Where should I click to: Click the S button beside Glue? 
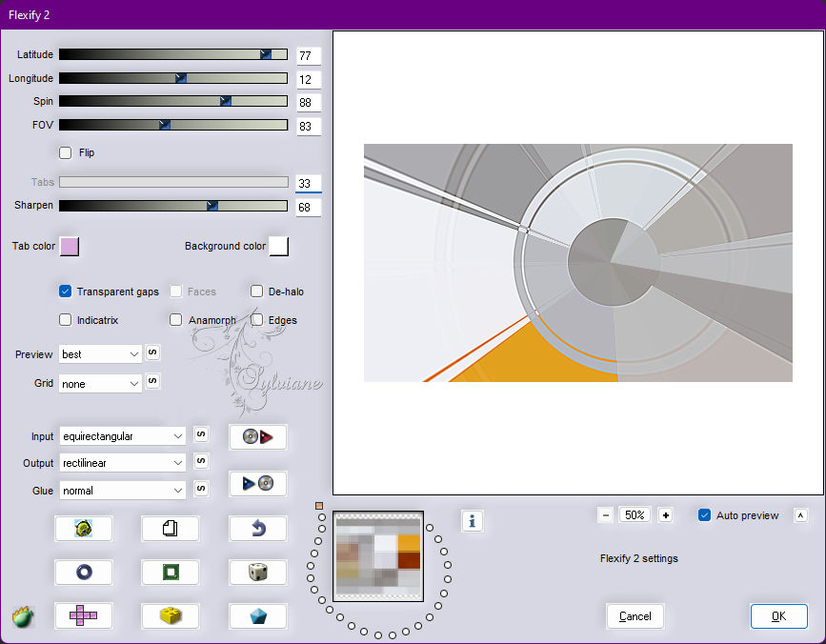point(201,488)
